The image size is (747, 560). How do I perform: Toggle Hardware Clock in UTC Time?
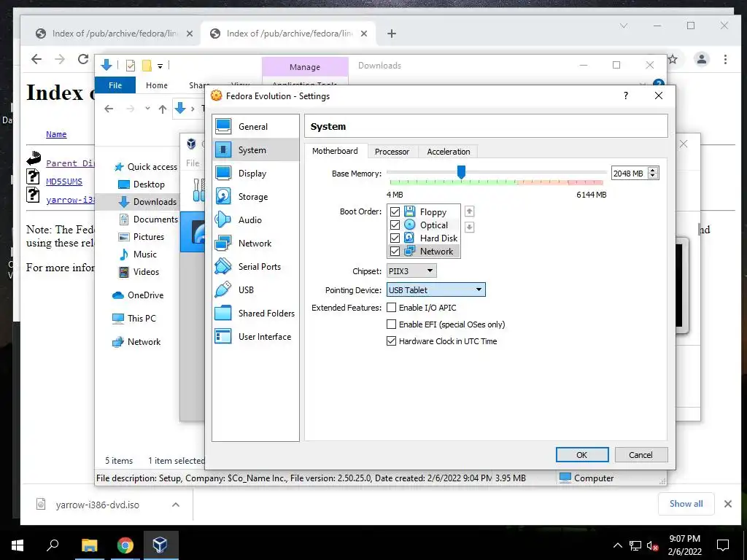[391, 341]
